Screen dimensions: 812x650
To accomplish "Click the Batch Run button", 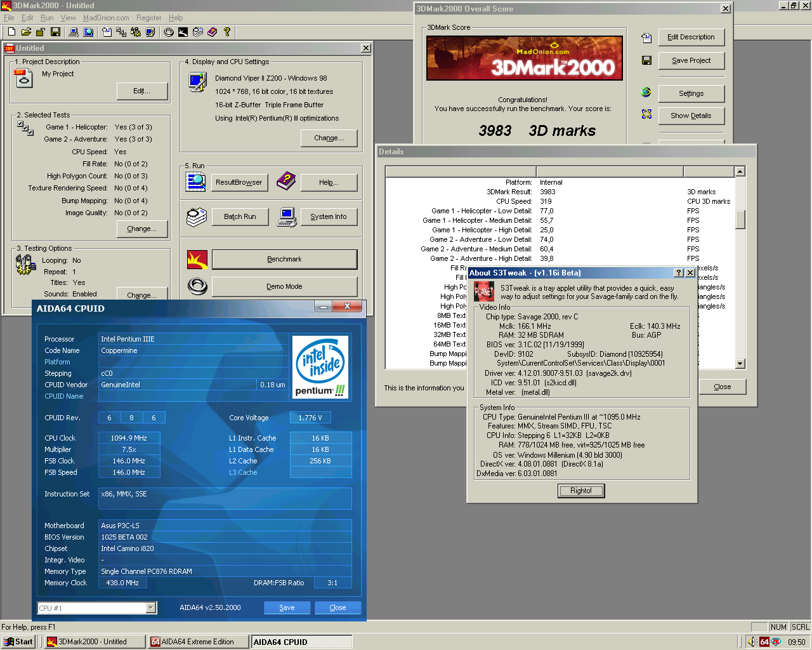I will [240, 217].
